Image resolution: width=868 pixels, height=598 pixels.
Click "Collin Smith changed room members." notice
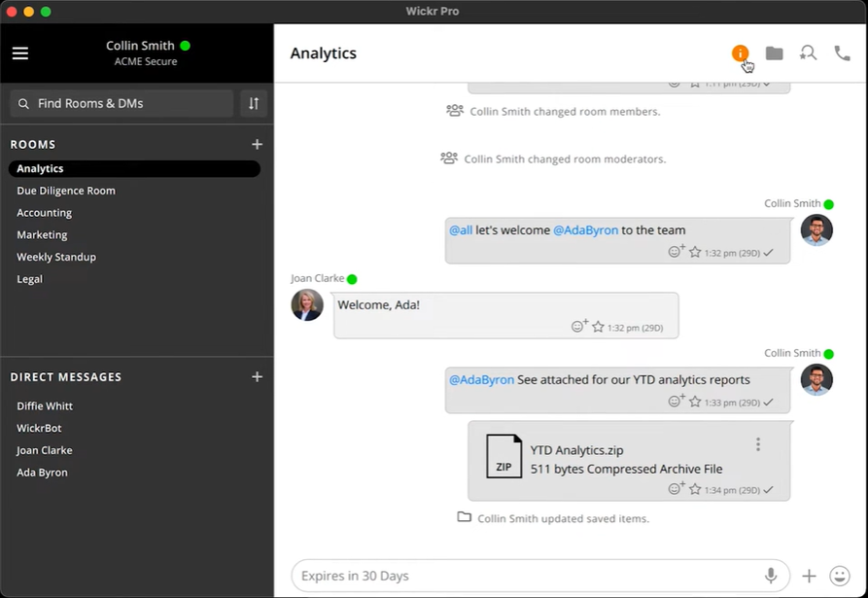tap(565, 112)
